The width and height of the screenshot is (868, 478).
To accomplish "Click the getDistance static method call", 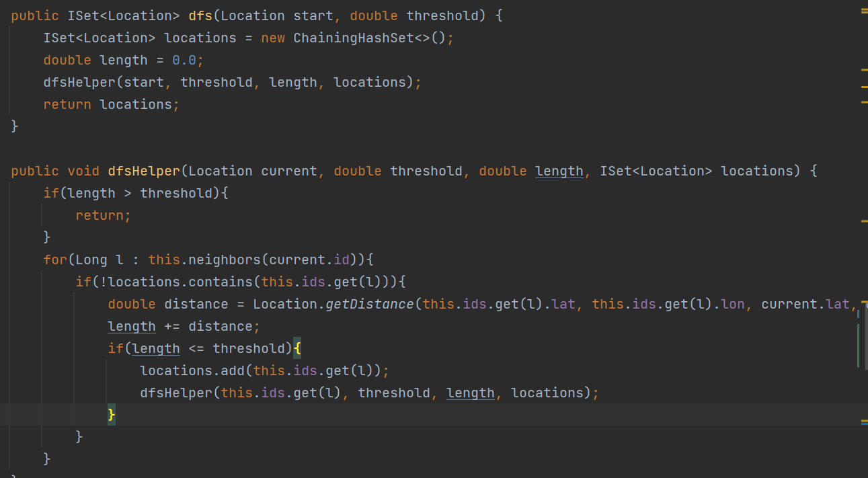I will (370, 304).
